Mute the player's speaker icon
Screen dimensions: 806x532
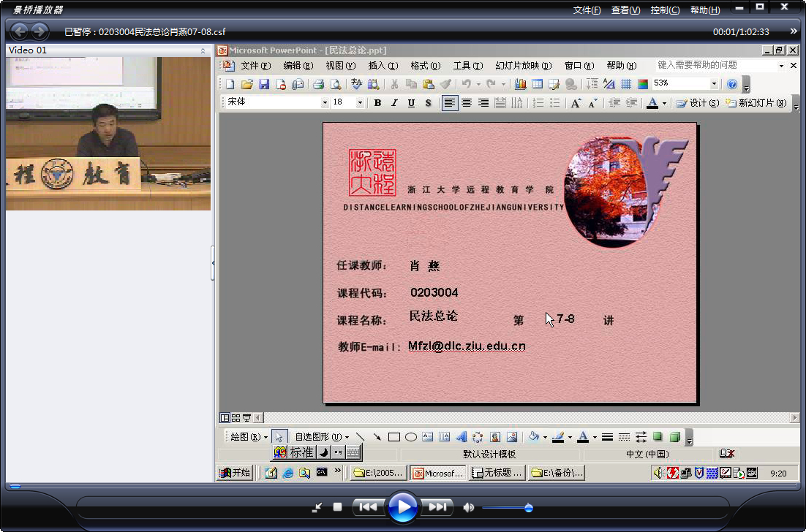click(468, 508)
